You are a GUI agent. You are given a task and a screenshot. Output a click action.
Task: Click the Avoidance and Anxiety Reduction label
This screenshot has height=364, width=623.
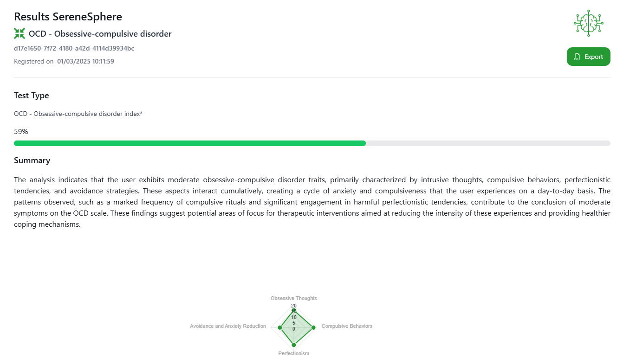click(227, 326)
